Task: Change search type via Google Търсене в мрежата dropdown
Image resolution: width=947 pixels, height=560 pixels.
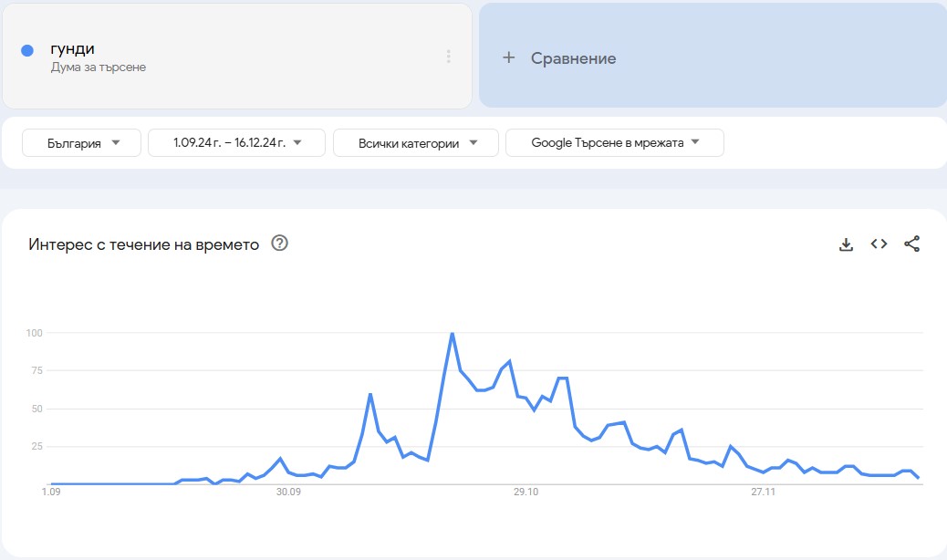Action: coord(614,142)
